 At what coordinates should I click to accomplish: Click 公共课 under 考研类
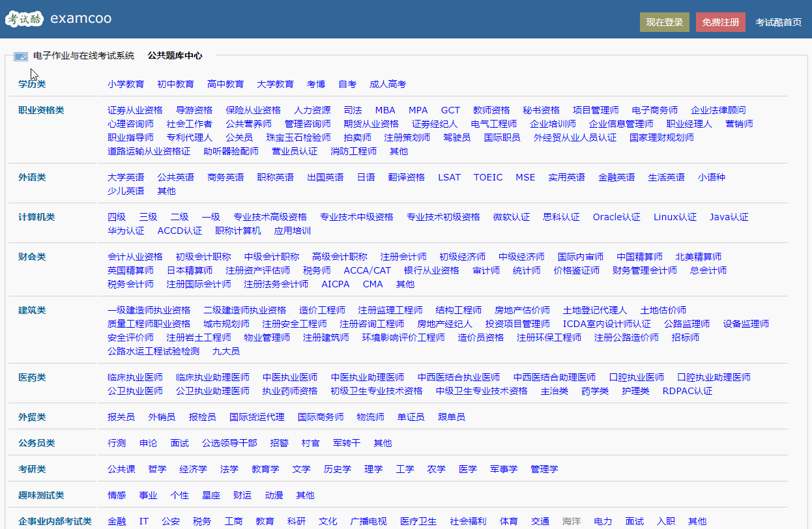pos(121,469)
